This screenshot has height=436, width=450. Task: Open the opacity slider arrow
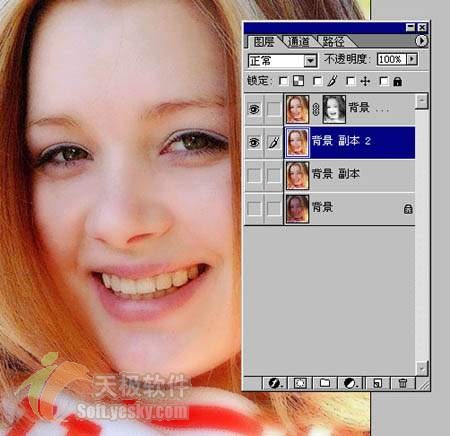pyautogui.click(x=412, y=59)
